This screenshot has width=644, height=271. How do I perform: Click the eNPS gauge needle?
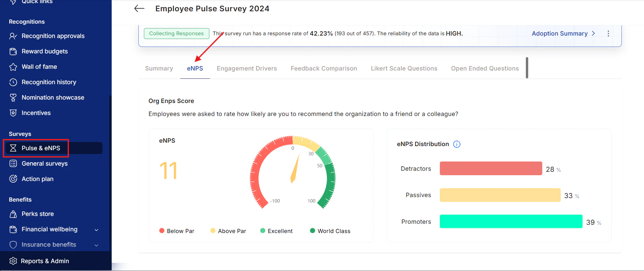click(x=295, y=168)
